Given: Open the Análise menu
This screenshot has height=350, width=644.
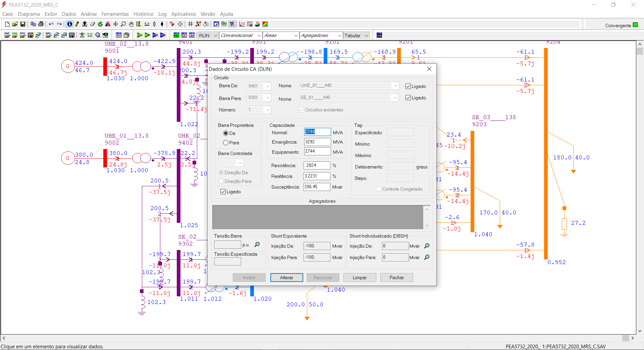Looking at the screenshot, I should tap(89, 14).
